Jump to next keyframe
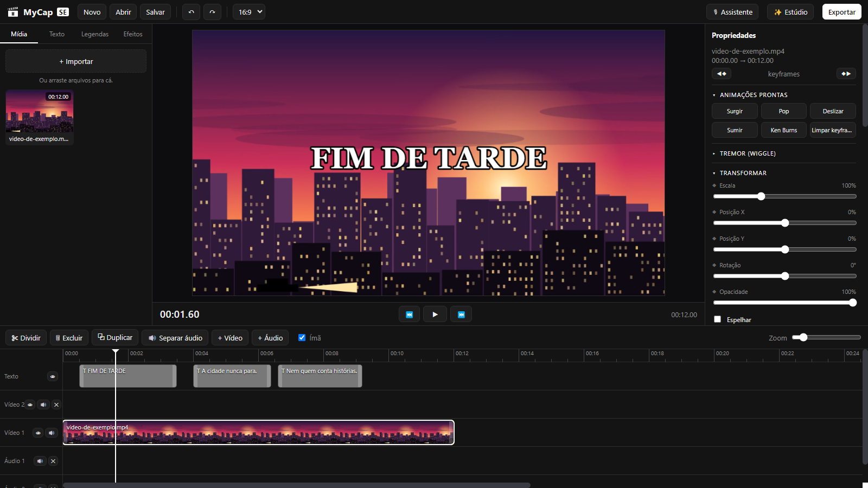The image size is (868, 488). (846, 74)
